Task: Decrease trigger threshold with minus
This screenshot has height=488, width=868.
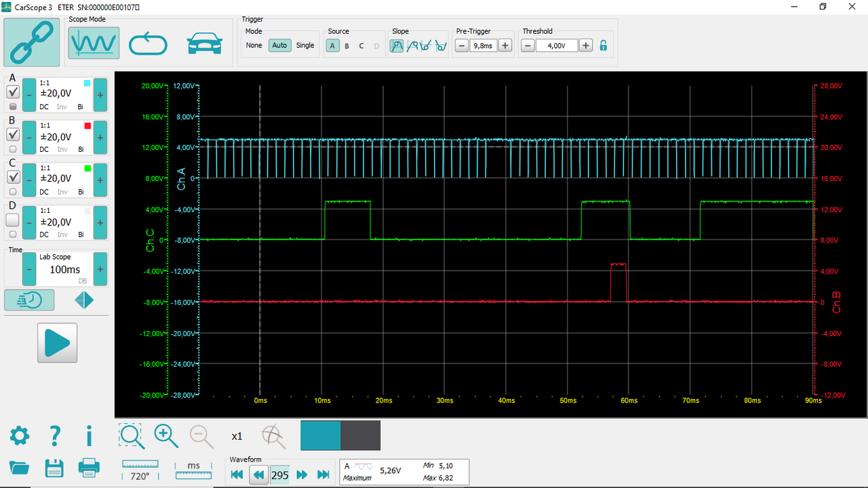Action: pyautogui.click(x=528, y=45)
